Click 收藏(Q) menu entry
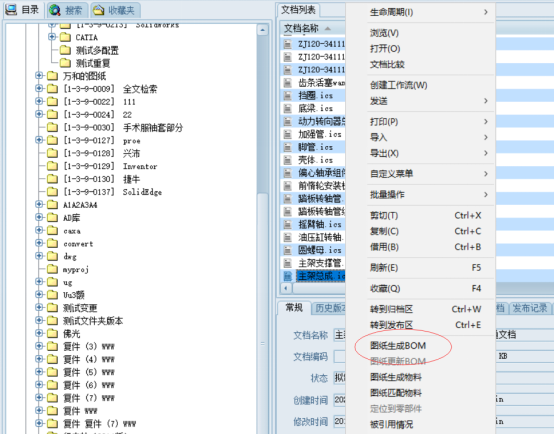The width and height of the screenshot is (554, 434). (x=385, y=288)
